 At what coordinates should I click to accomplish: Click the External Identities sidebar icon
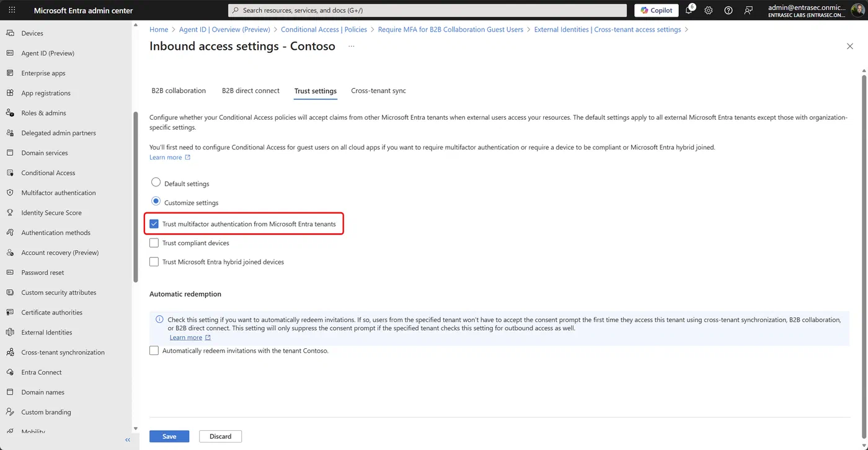click(x=10, y=332)
